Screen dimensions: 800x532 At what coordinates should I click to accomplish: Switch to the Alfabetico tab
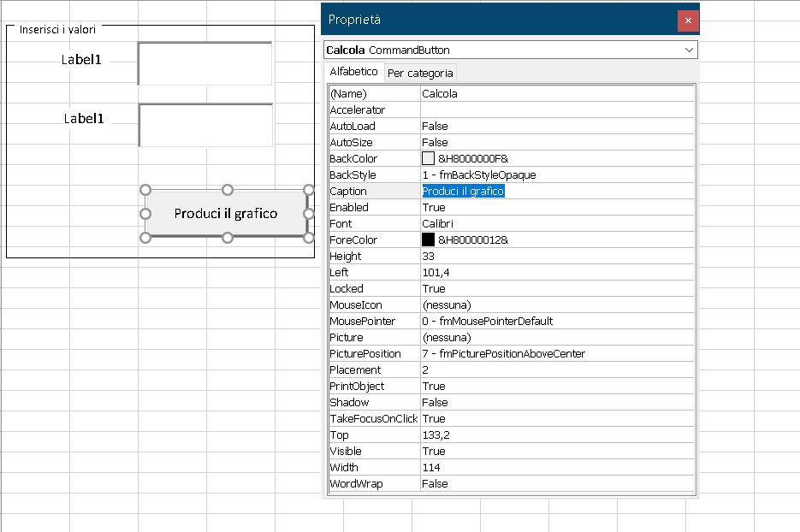tap(353, 71)
